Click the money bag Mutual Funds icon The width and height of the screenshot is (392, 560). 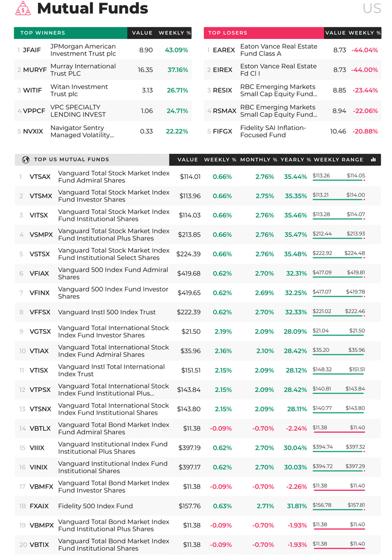pos(23,8)
